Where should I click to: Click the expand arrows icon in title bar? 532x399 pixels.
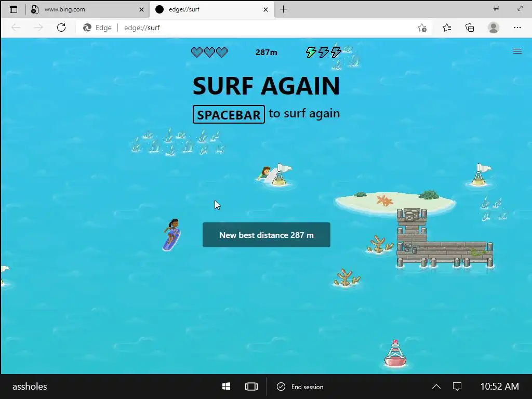tap(520, 8)
